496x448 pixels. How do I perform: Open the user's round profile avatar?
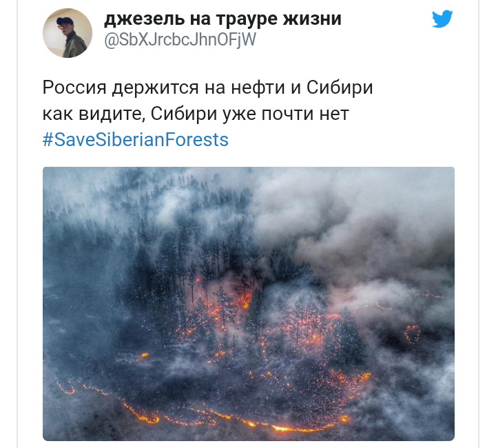pos(68,33)
